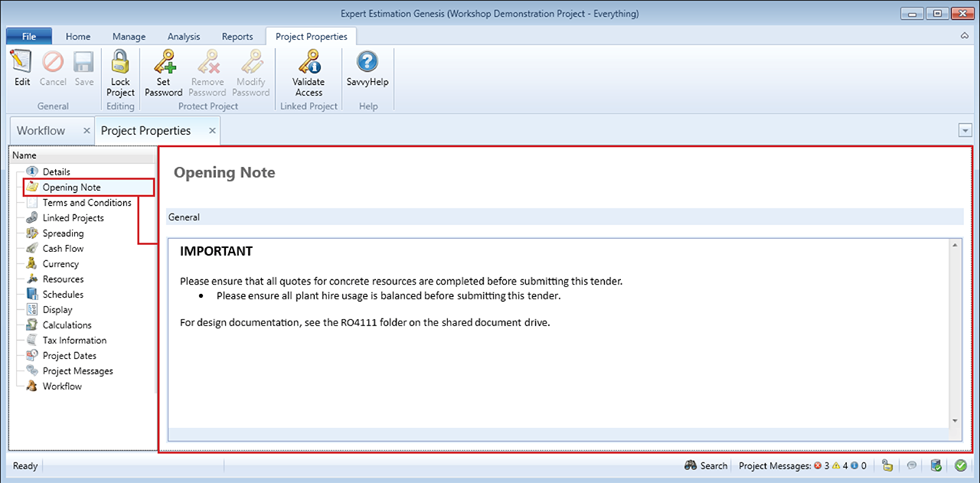Switch to the Workflow document tab
The width and height of the screenshot is (980, 483).
(x=41, y=131)
